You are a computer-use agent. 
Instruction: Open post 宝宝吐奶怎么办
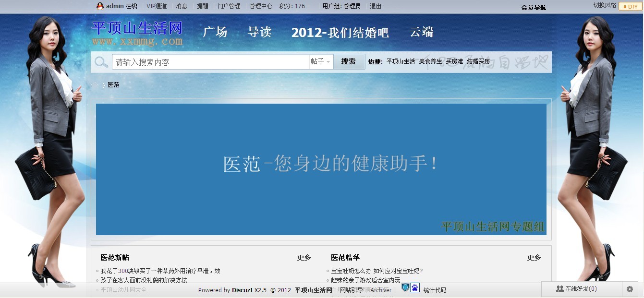377,271
